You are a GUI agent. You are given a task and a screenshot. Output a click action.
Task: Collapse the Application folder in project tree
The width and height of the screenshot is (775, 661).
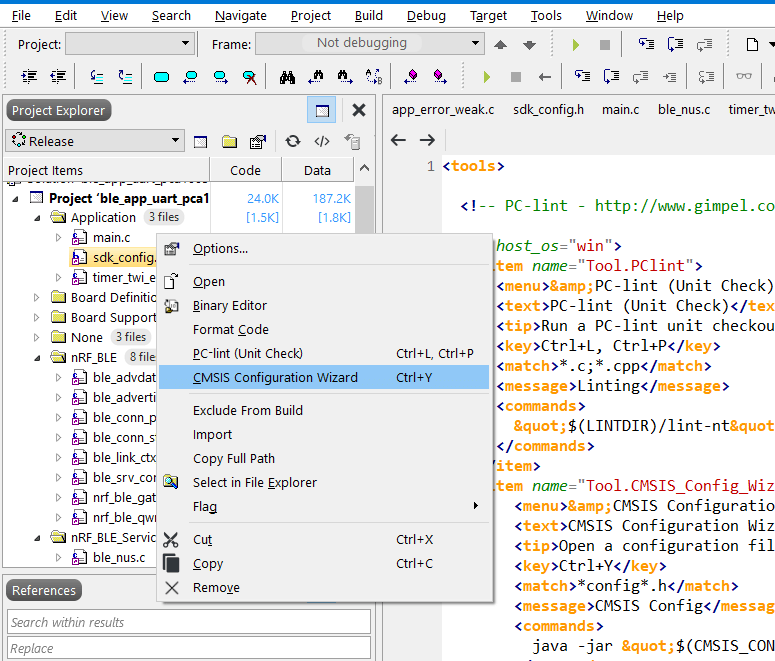coord(37,217)
